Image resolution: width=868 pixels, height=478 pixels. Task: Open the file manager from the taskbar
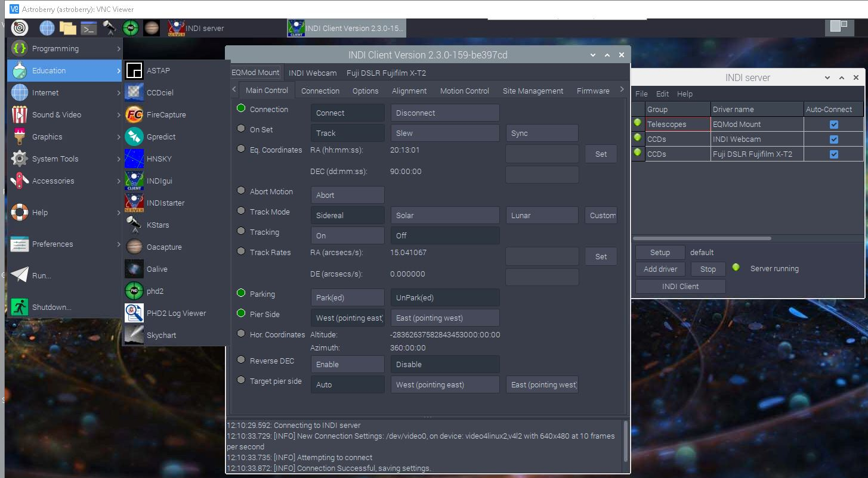[x=68, y=27]
